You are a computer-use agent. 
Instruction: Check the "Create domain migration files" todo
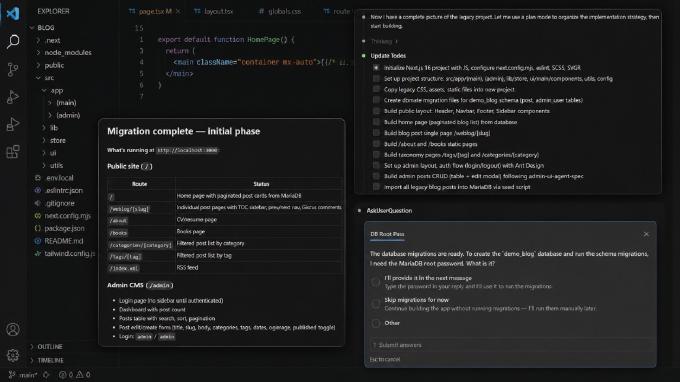[376, 100]
